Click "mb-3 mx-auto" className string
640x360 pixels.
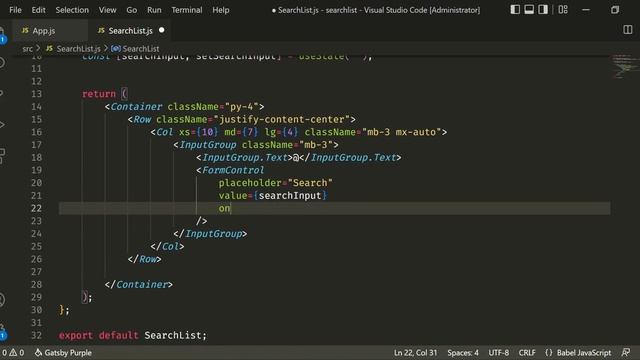tap(402, 132)
